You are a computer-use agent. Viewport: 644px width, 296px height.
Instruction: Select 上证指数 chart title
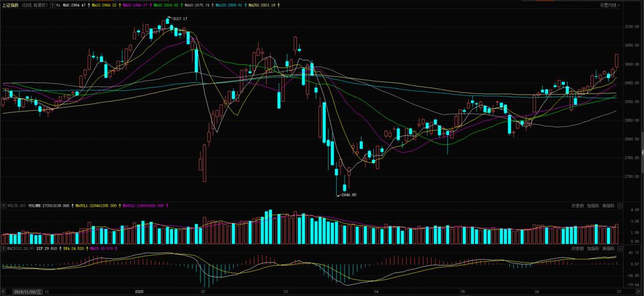10,5
